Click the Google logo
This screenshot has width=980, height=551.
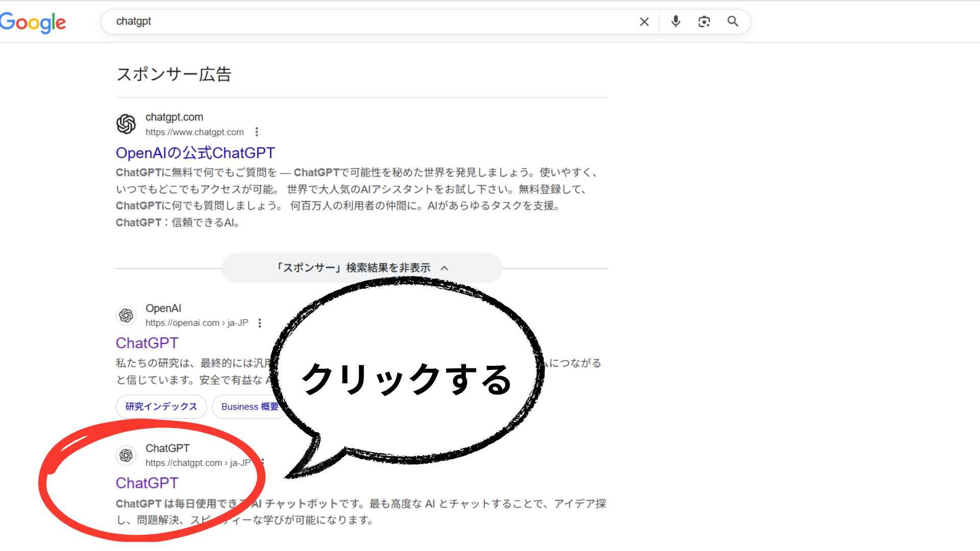(33, 22)
